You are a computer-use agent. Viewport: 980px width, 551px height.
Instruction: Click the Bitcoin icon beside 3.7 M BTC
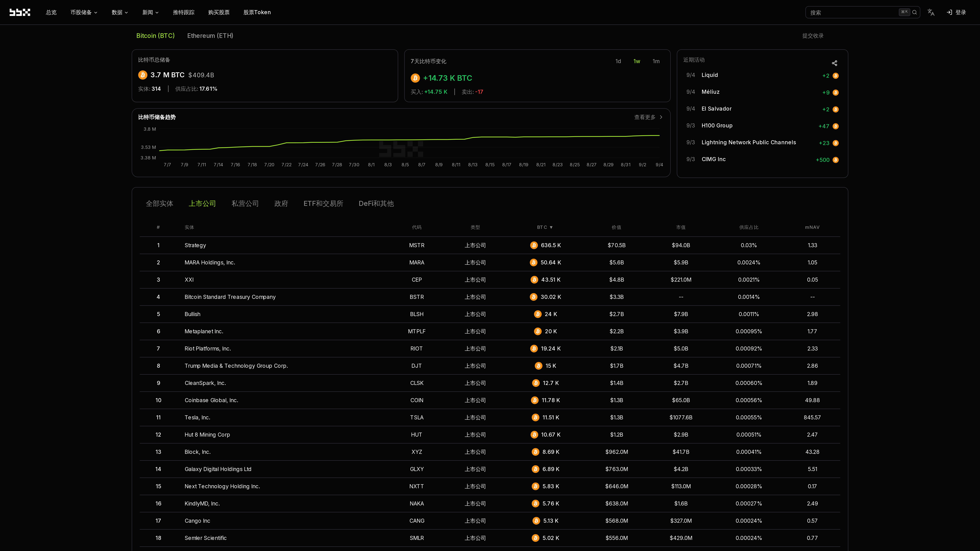coord(143,75)
